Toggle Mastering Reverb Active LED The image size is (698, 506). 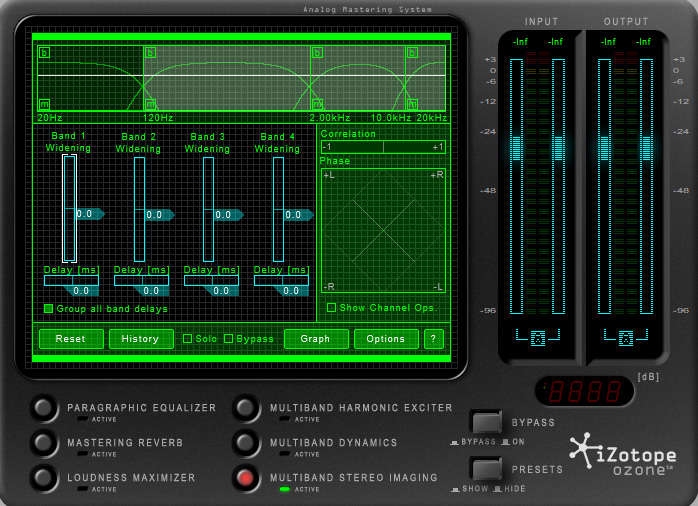[82, 454]
